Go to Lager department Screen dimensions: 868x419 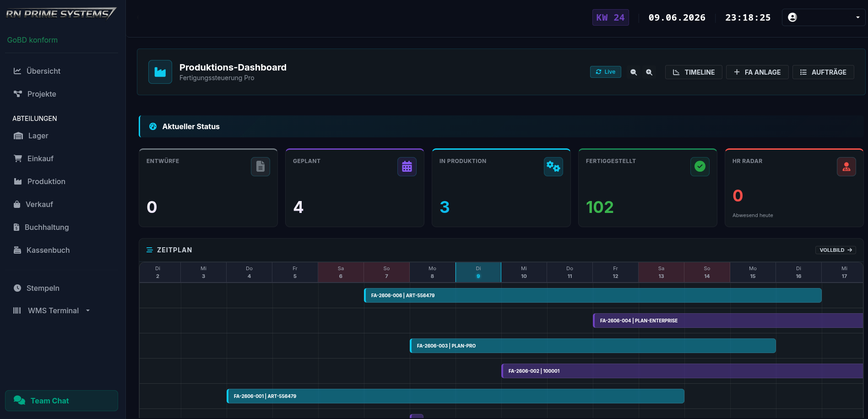tap(61, 136)
